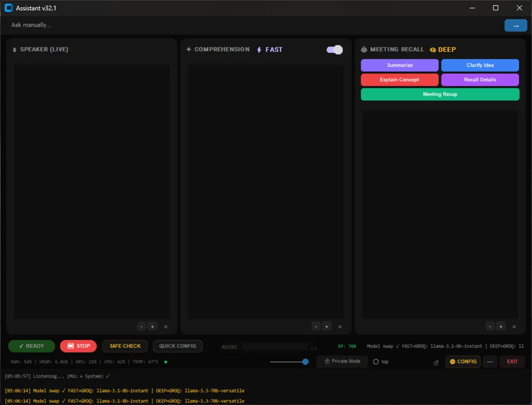Image resolution: width=532 pixels, height=405 pixels.
Task: Click the red EXIT button
Action: [512, 361]
